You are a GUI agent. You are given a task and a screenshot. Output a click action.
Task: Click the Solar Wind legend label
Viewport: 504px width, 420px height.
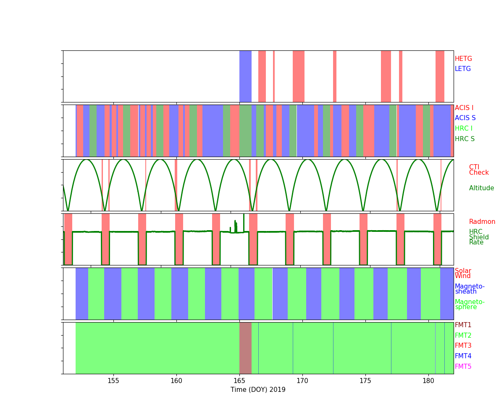pyautogui.click(x=463, y=273)
